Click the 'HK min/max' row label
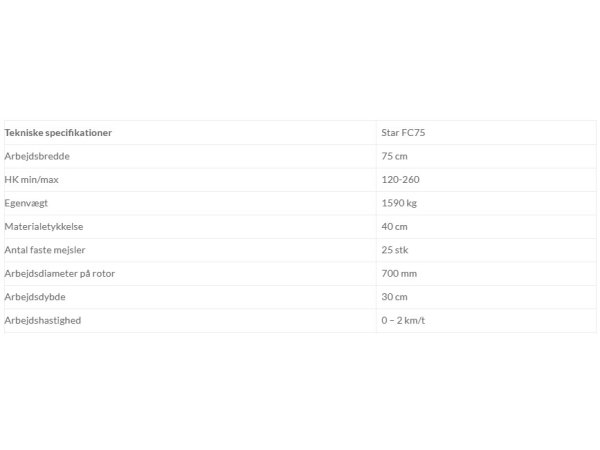 tap(31, 179)
